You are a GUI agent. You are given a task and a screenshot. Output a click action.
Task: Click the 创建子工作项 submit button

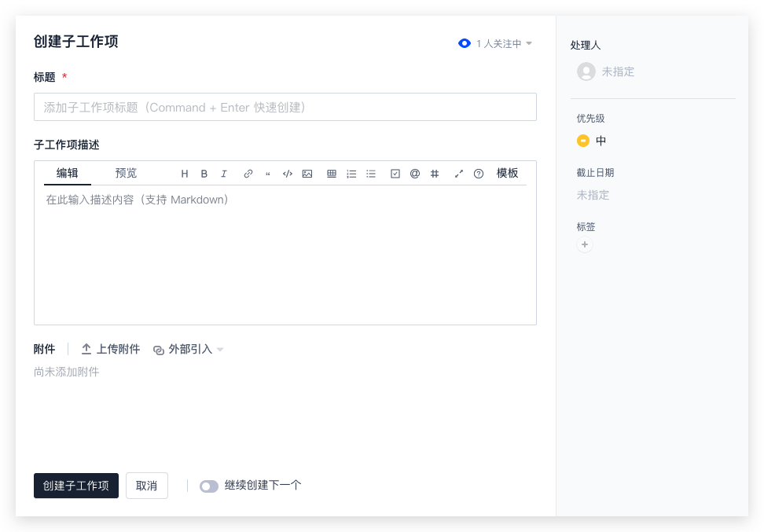pos(76,486)
